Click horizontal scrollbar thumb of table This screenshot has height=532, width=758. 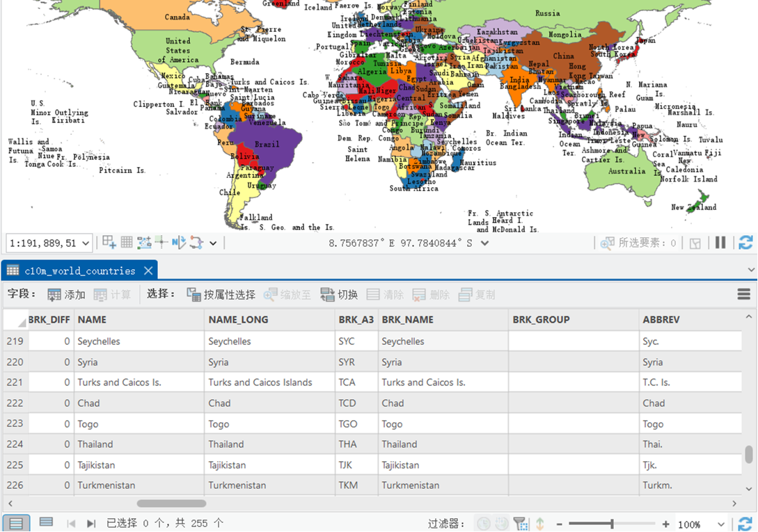coord(172,503)
